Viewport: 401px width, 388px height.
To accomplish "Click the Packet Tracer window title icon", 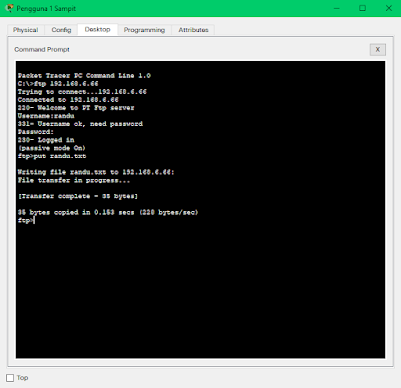I will pyautogui.click(x=10, y=8).
